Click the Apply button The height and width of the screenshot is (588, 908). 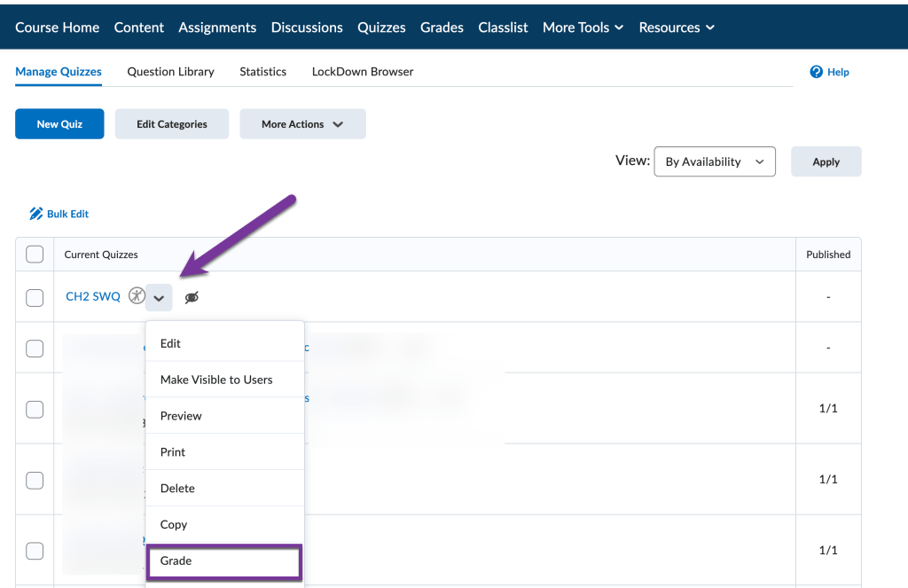point(826,161)
